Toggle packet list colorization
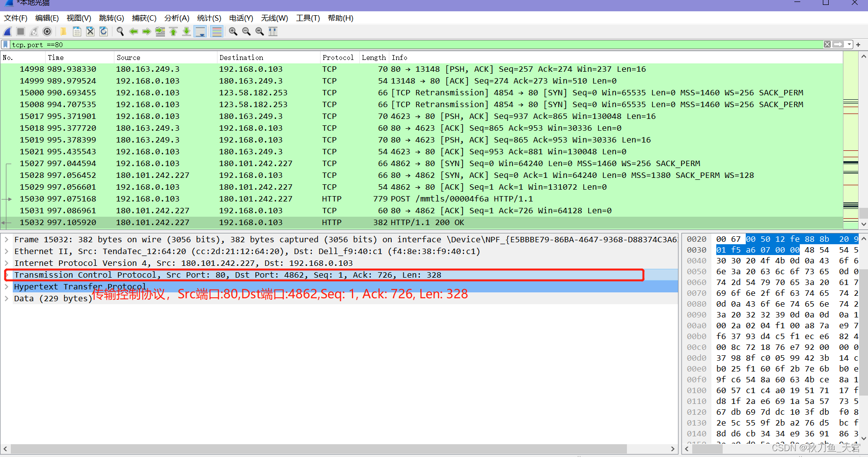 (x=217, y=31)
